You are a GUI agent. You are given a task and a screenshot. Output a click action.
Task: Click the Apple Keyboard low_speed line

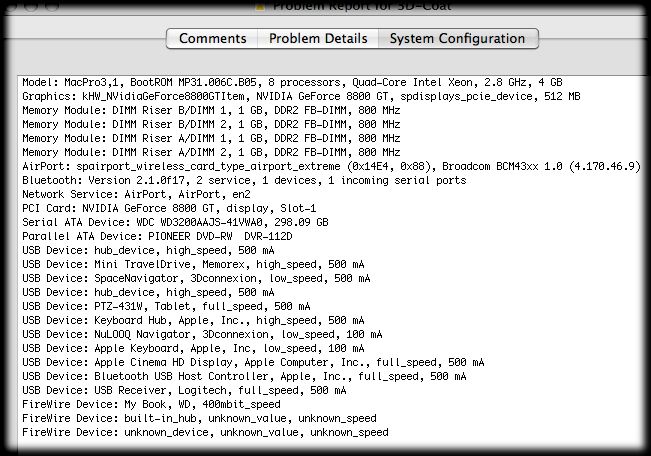[x=193, y=348]
